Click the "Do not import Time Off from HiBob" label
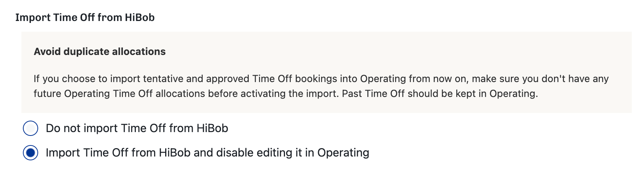 [x=137, y=128]
